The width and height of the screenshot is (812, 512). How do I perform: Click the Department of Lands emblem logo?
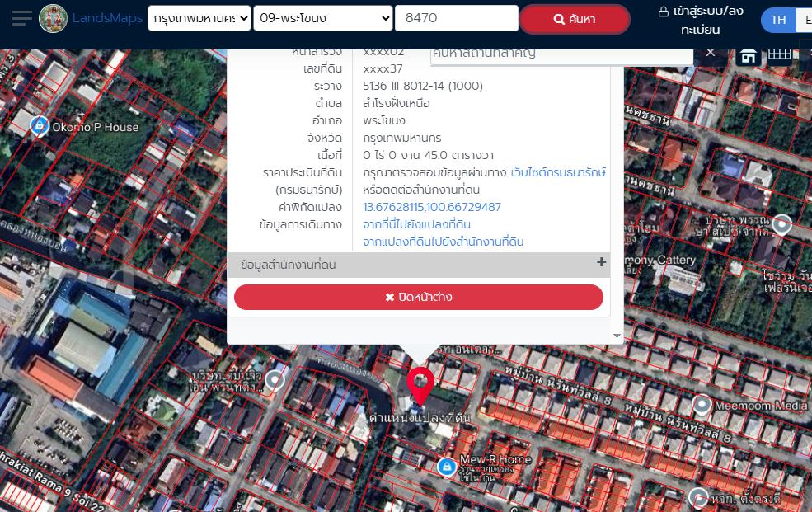coord(54,18)
